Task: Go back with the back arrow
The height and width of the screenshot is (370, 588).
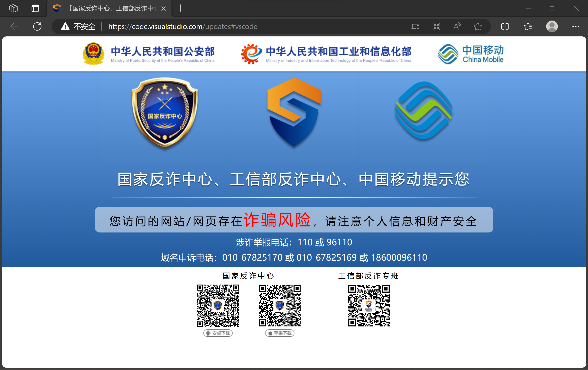Action: click(x=14, y=26)
